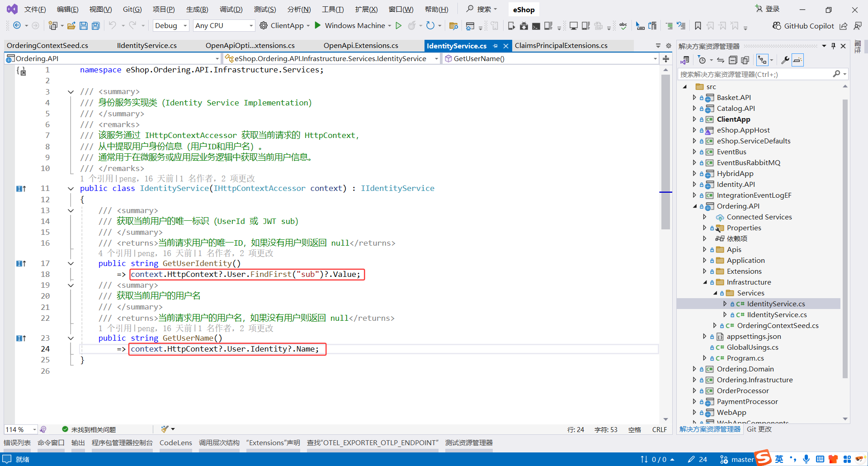Toggle a bookmark with the bookmark icon

[x=698, y=26]
